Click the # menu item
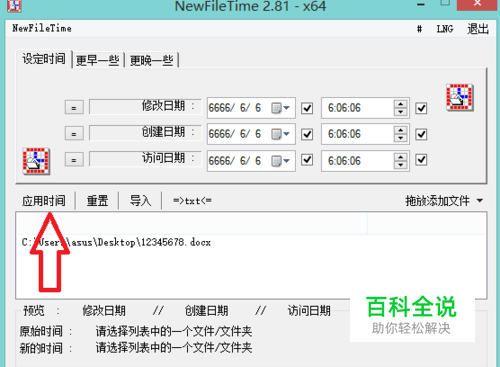The height and width of the screenshot is (367, 500). tap(419, 29)
